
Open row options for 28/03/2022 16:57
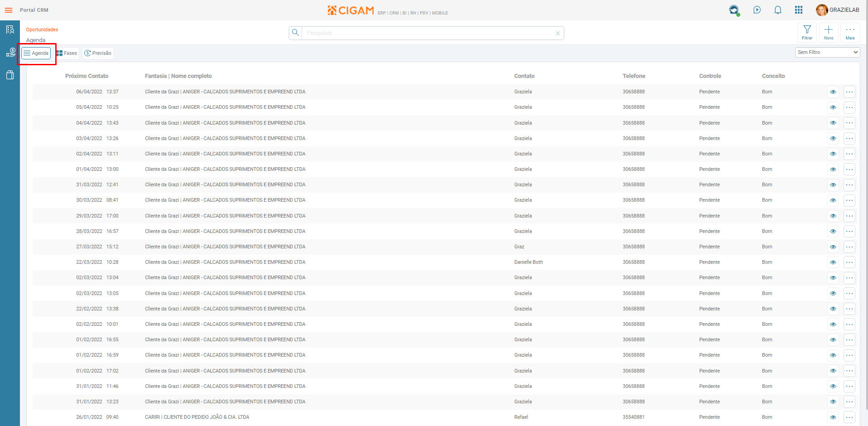point(849,231)
